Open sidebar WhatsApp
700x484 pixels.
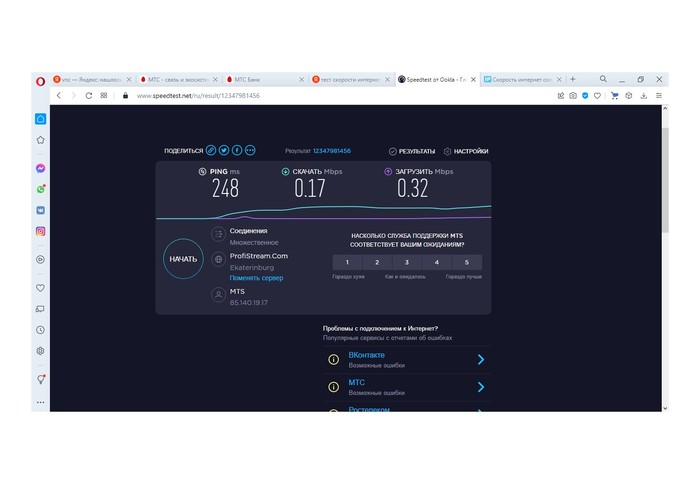pos(41,189)
